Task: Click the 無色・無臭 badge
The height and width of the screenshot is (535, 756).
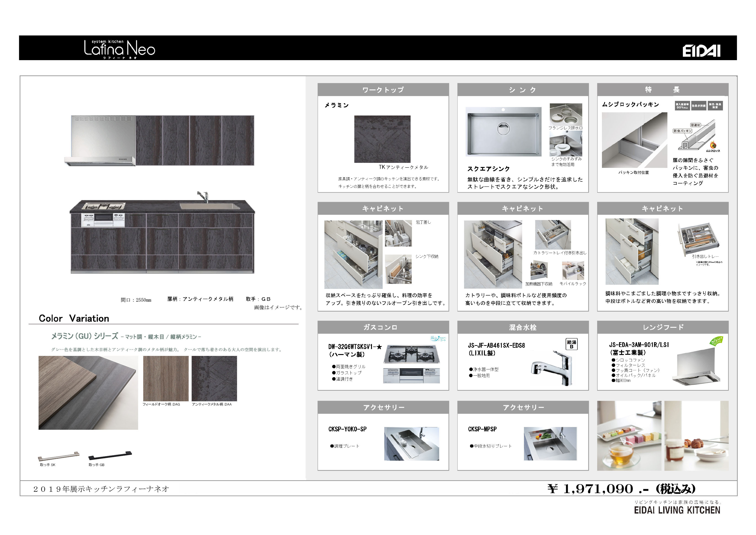Action: (715, 106)
